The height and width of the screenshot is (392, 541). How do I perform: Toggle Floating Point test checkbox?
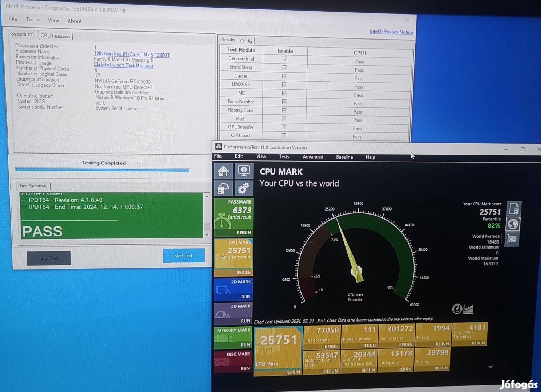284,110
